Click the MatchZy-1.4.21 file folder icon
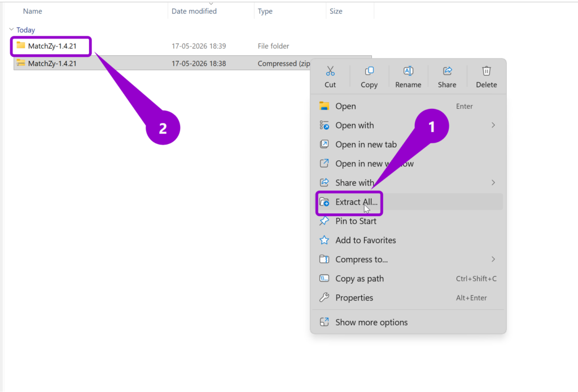Image resolution: width=578 pixels, height=392 pixels. (x=21, y=45)
